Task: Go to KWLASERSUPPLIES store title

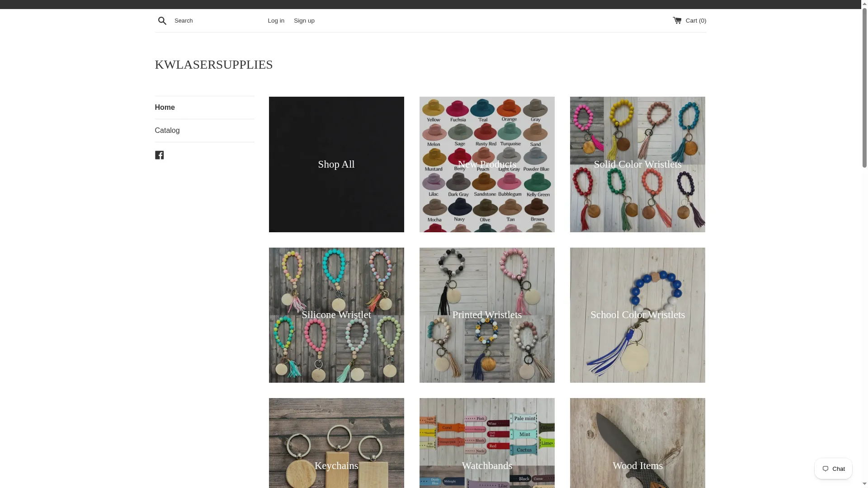Action: click(214, 65)
